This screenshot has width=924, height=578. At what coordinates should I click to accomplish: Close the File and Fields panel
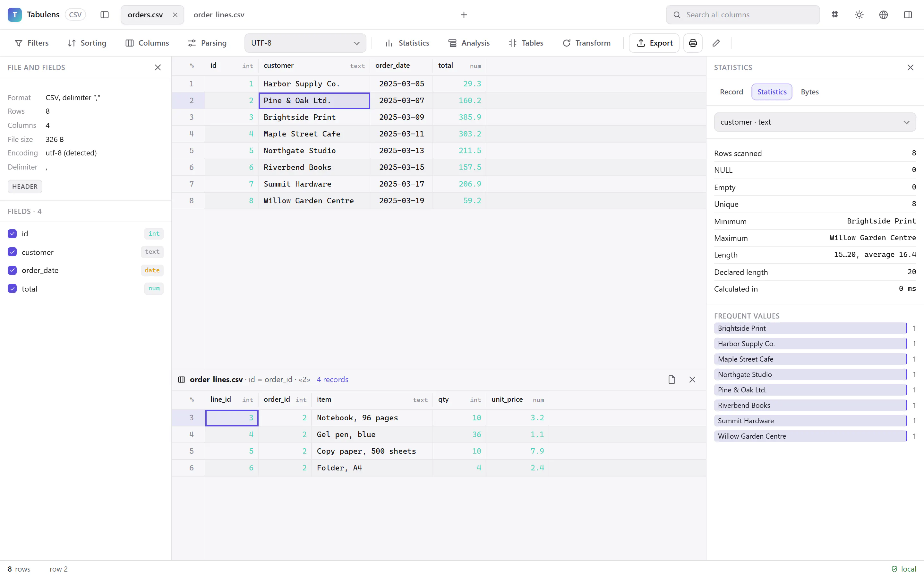pos(158,67)
